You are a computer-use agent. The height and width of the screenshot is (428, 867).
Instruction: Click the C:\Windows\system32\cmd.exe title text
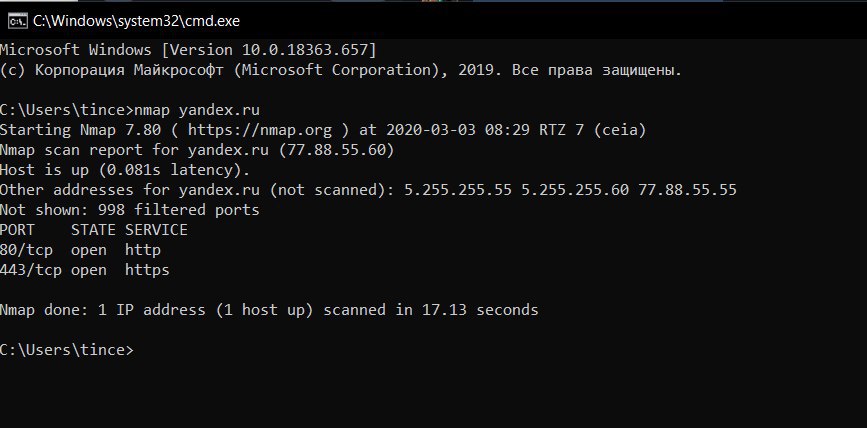[136, 21]
